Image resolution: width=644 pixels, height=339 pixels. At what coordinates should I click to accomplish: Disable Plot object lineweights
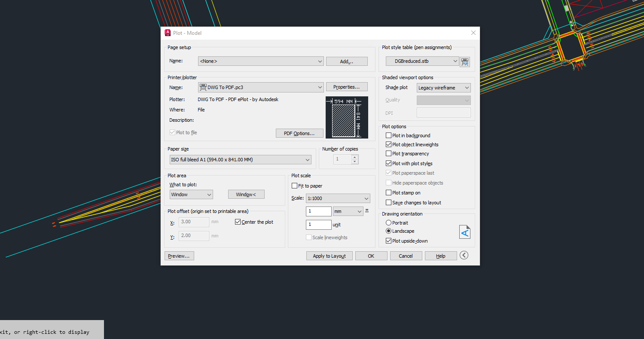(x=388, y=145)
